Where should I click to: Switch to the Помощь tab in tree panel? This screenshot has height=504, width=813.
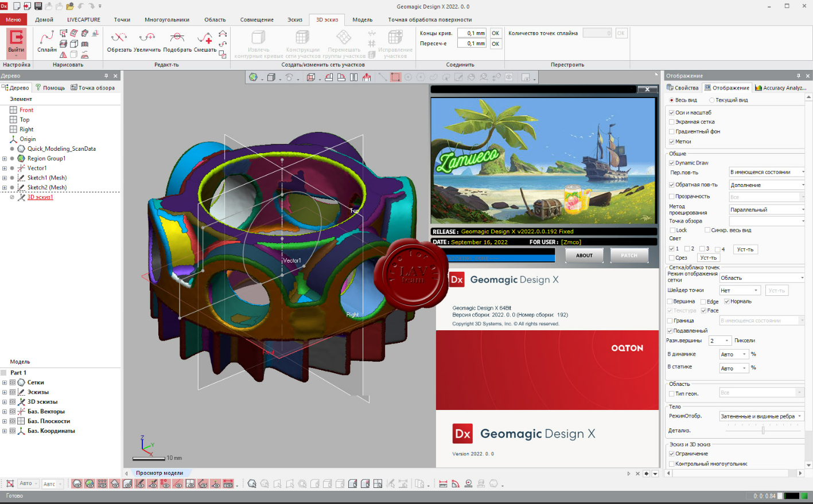(50, 88)
